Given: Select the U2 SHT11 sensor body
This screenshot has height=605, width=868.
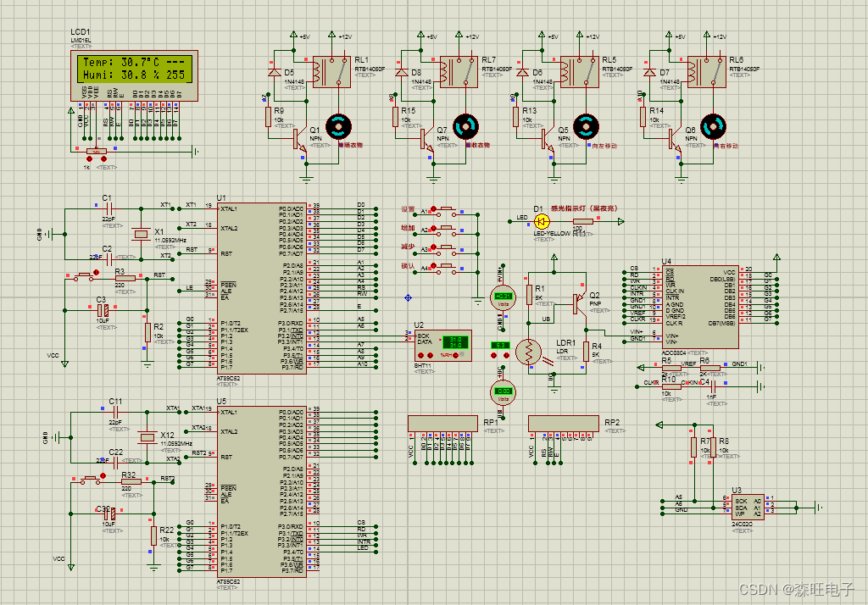Looking at the screenshot, I should (442, 346).
